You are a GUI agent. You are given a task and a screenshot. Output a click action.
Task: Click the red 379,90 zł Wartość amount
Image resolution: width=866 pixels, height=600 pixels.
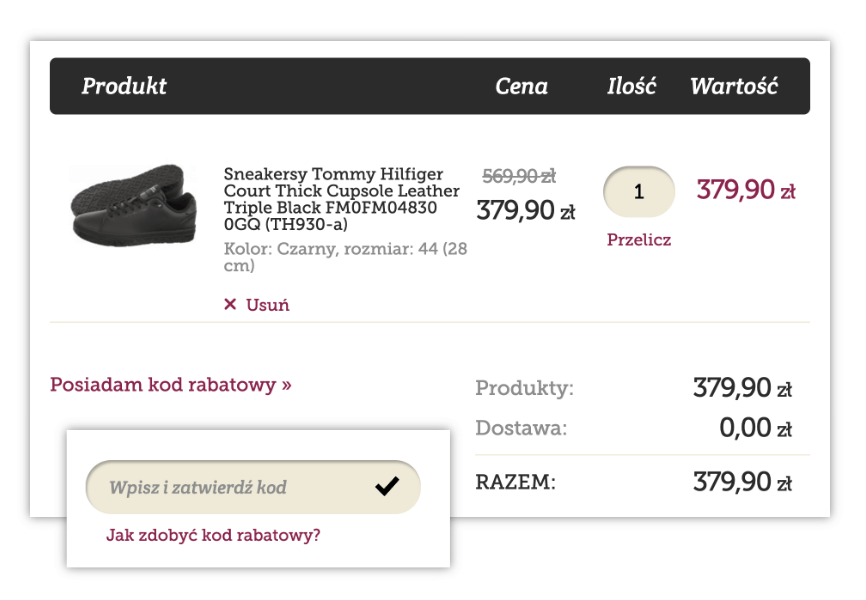pyautogui.click(x=746, y=190)
